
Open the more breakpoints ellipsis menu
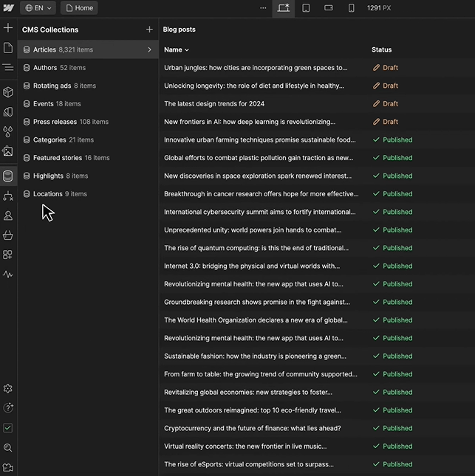pyautogui.click(x=263, y=8)
